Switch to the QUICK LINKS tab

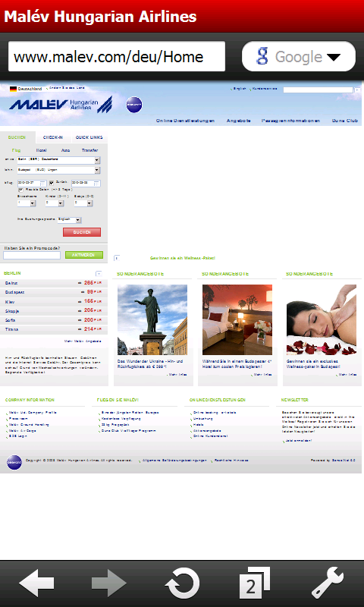click(89, 137)
